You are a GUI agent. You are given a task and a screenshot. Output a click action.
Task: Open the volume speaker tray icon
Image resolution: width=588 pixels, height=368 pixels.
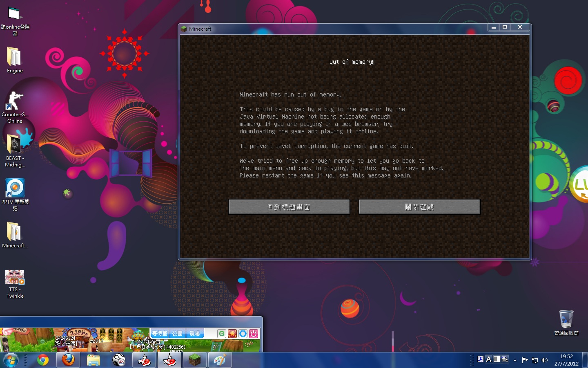tap(545, 360)
